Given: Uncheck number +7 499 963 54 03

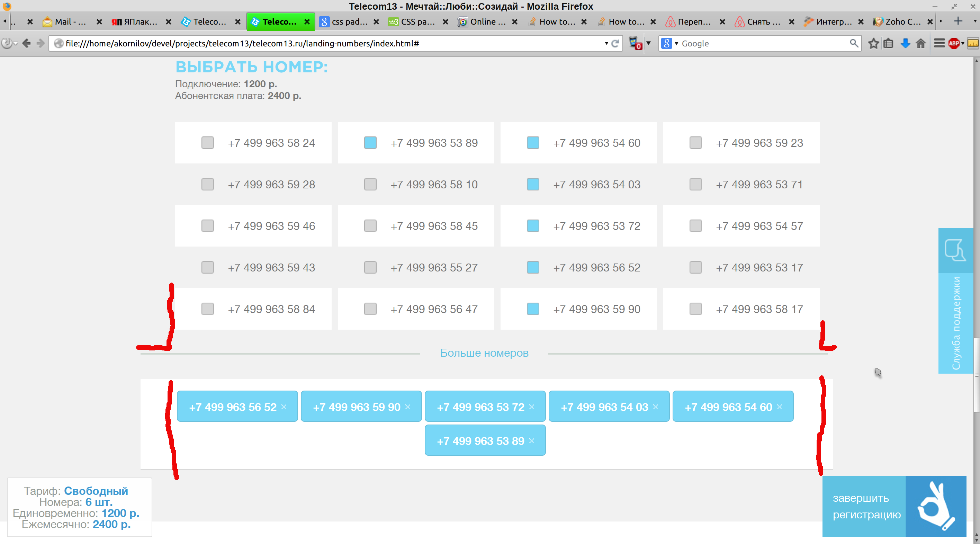Looking at the screenshot, I should tap(533, 184).
